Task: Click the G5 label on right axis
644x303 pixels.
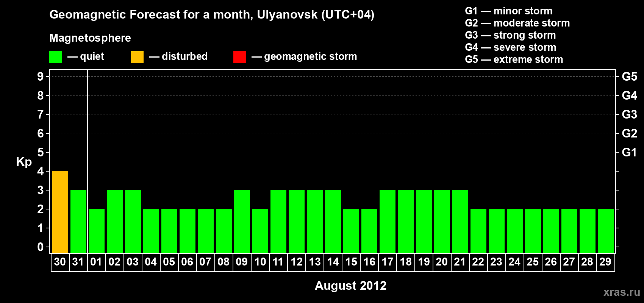Action: tap(630, 77)
